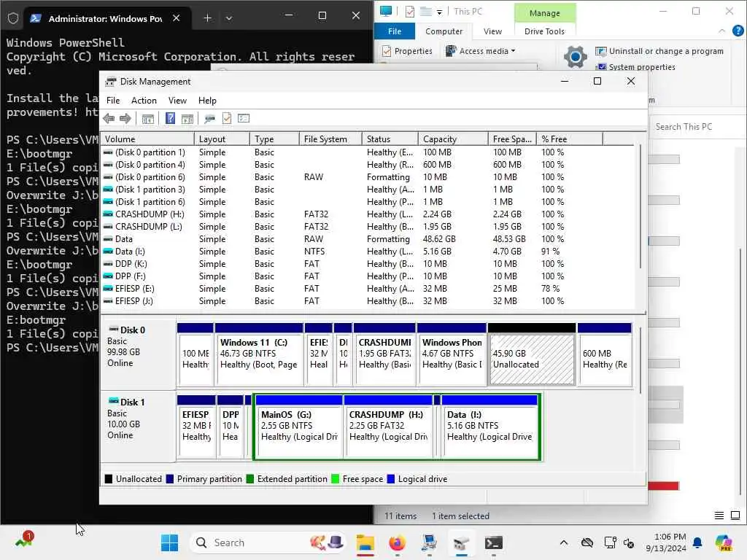
Task: Open the Terminal icon in the taskbar
Action: (493, 542)
